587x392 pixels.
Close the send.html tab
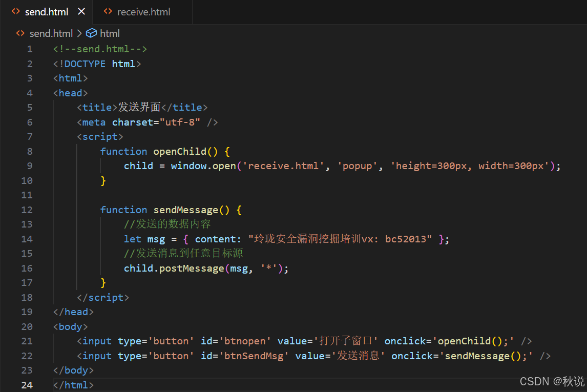coord(81,11)
